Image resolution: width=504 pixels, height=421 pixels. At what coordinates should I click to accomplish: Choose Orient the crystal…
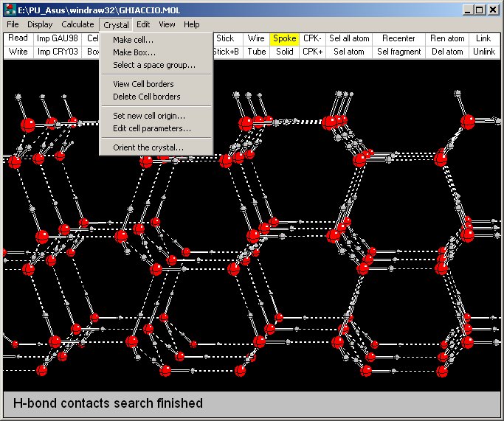pyautogui.click(x=156, y=147)
